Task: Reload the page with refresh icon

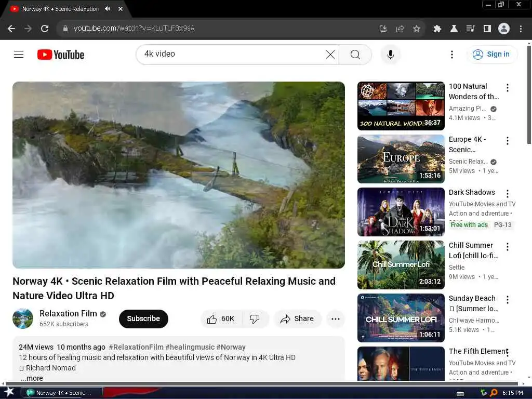Action: 45,29
